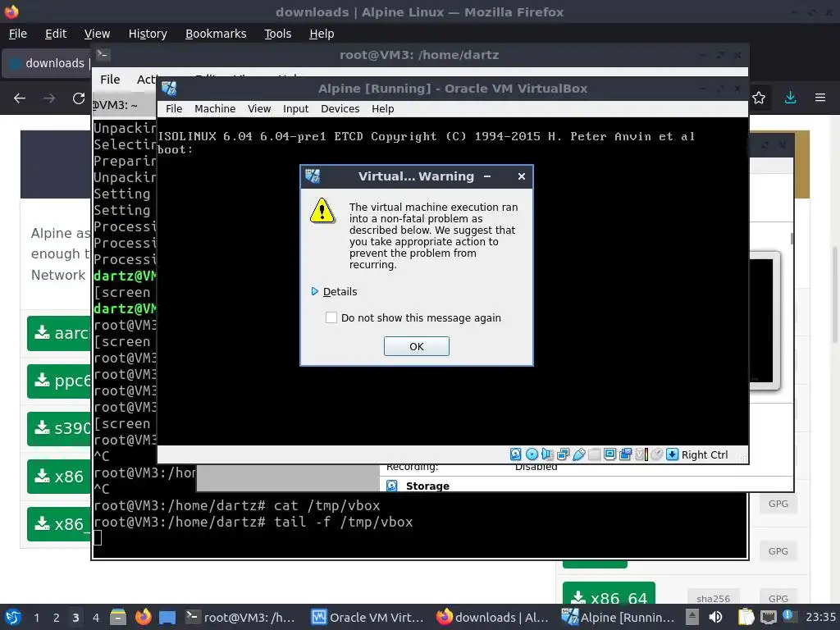This screenshot has height=630, width=840.
Task: Launch Firefox from taskbar quick launch
Action: pos(143,617)
